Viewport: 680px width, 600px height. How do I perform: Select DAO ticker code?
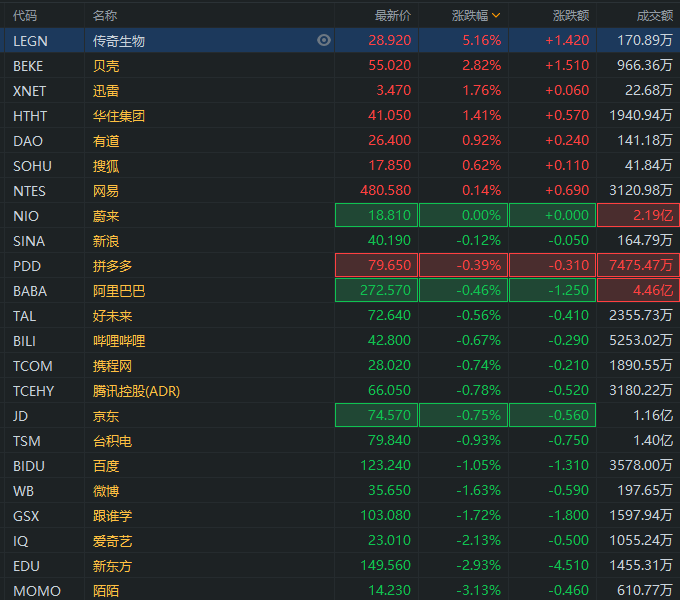pyautogui.click(x=28, y=141)
